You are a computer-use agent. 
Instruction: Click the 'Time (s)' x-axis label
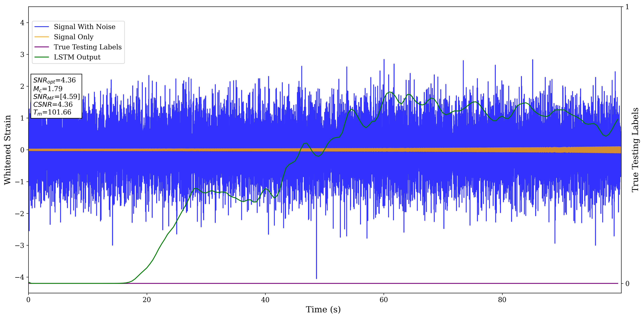[x=323, y=309]
